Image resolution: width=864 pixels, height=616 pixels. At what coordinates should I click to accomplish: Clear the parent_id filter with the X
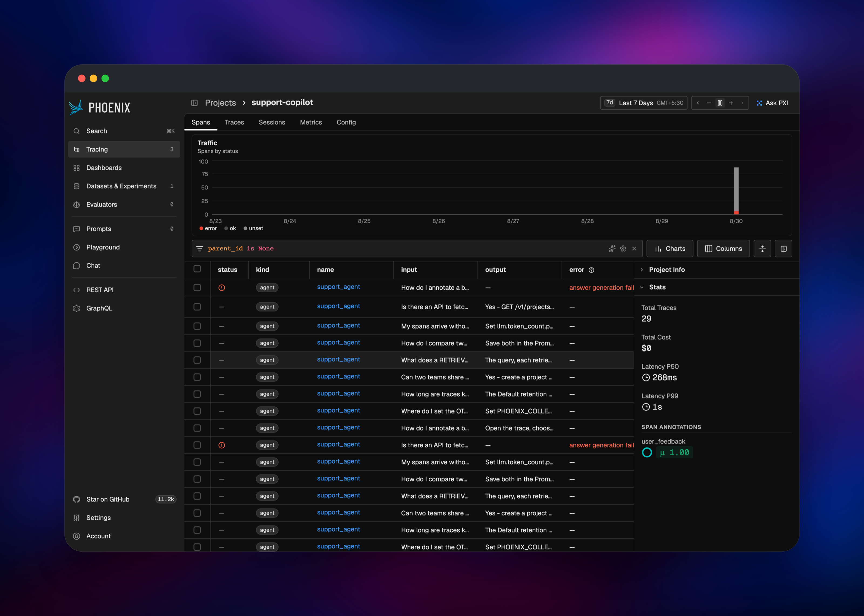pos(634,248)
